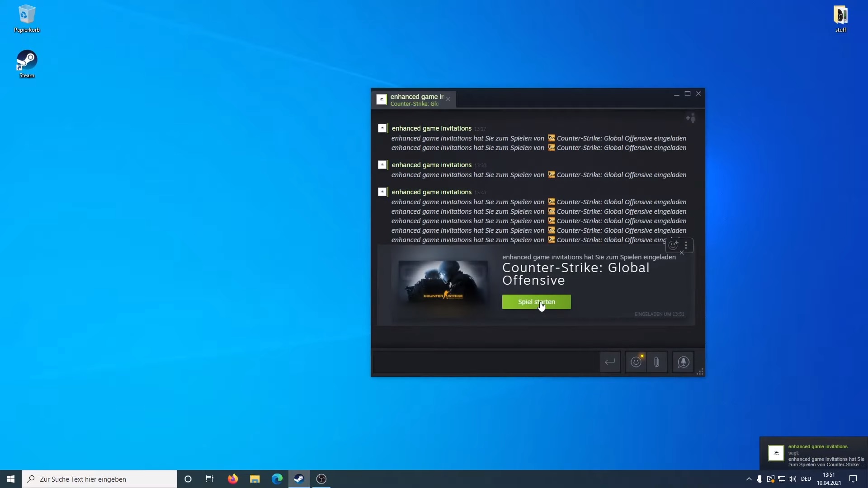Add a reaction to the invite message

pyautogui.click(x=674, y=245)
